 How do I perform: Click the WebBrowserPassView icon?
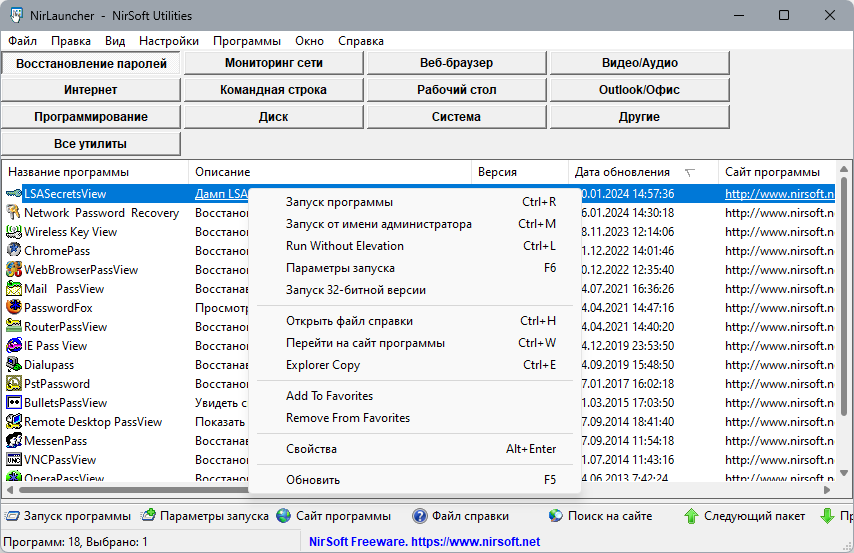[14, 270]
